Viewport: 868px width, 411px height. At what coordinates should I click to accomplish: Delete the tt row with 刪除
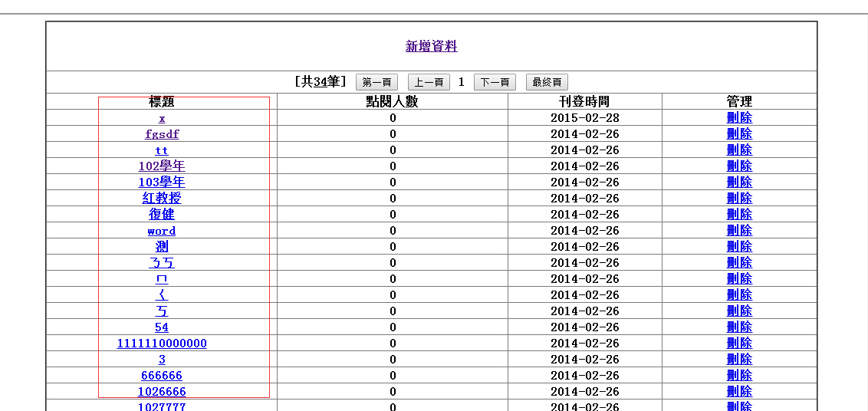click(x=739, y=150)
